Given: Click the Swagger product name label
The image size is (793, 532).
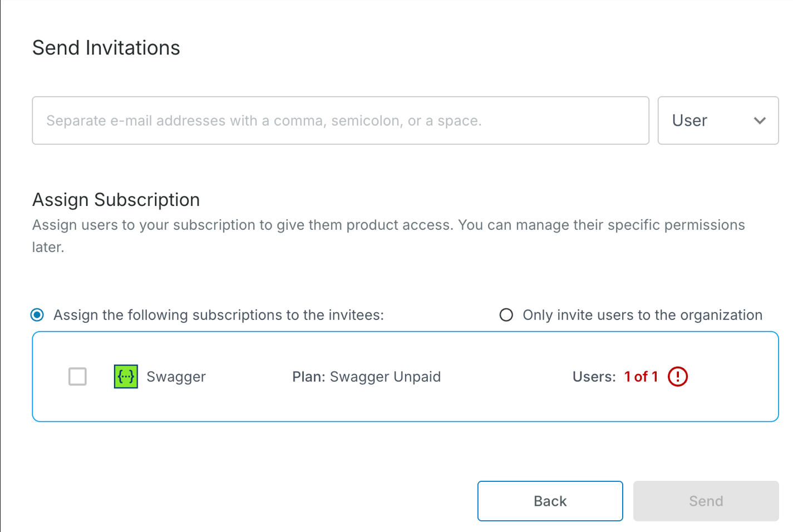Looking at the screenshot, I should 176,377.
